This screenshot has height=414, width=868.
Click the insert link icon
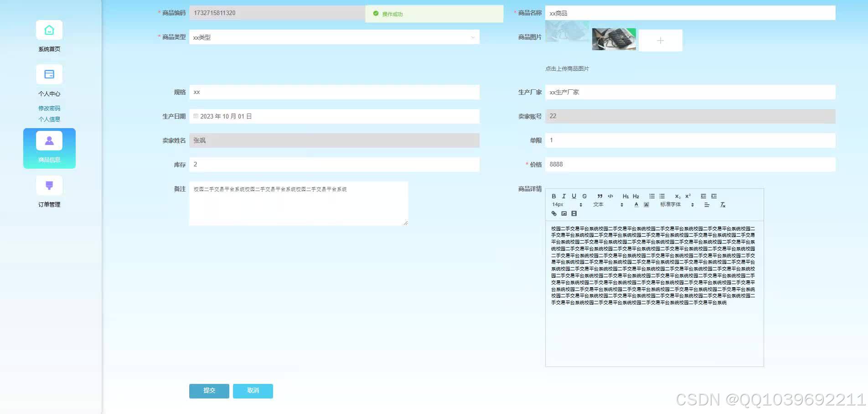click(554, 213)
